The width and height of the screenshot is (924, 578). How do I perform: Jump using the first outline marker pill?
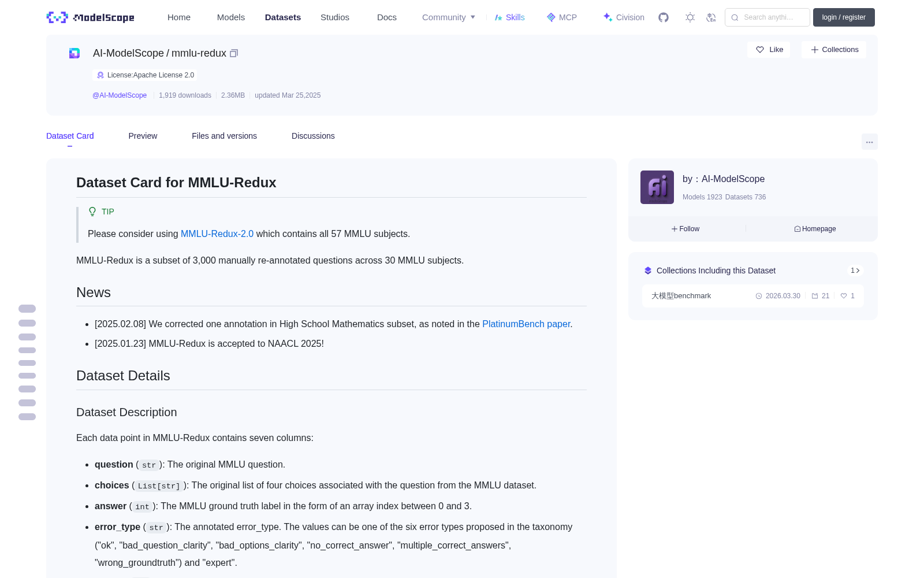pyautogui.click(x=27, y=309)
